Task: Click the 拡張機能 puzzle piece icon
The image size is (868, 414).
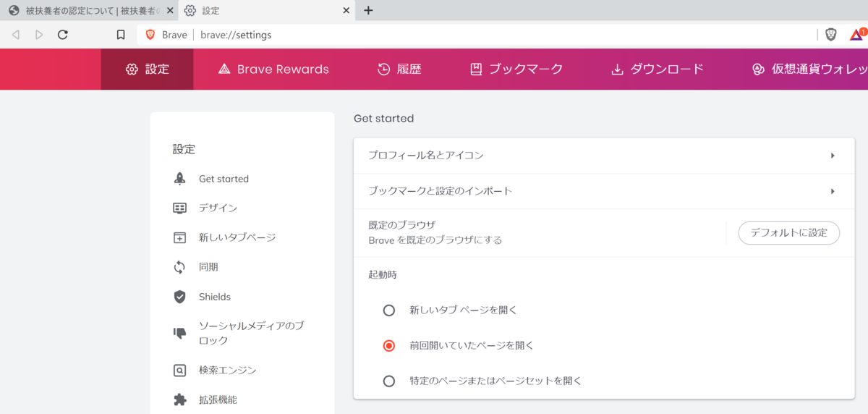Action: 179,400
